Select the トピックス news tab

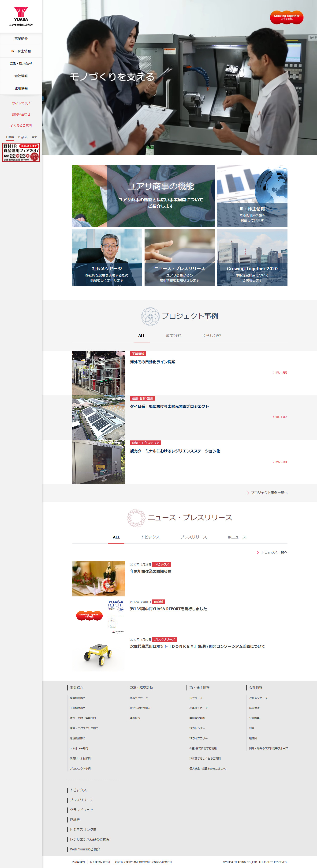(x=150, y=537)
